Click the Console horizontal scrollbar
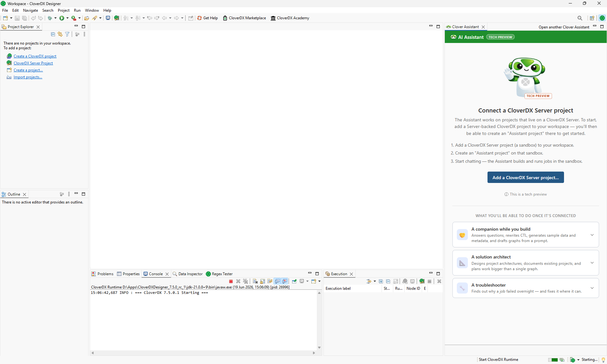Screen dimensions: 607x364 point(203,353)
